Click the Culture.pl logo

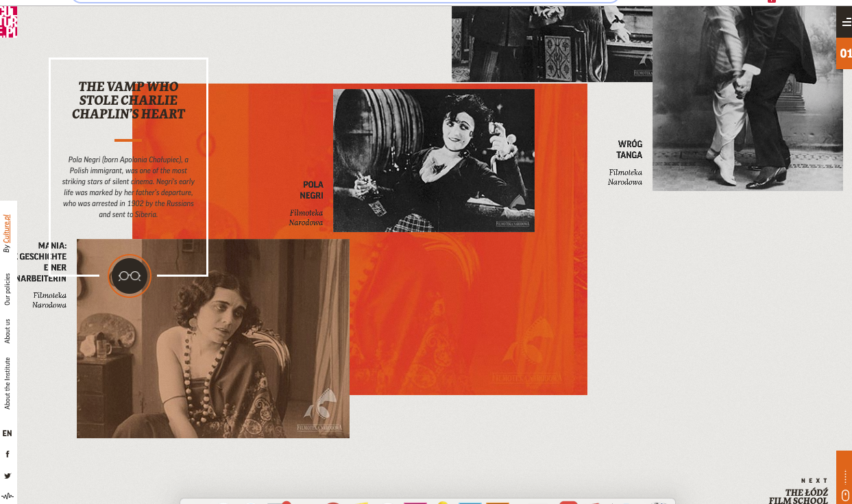pyautogui.click(x=8, y=21)
